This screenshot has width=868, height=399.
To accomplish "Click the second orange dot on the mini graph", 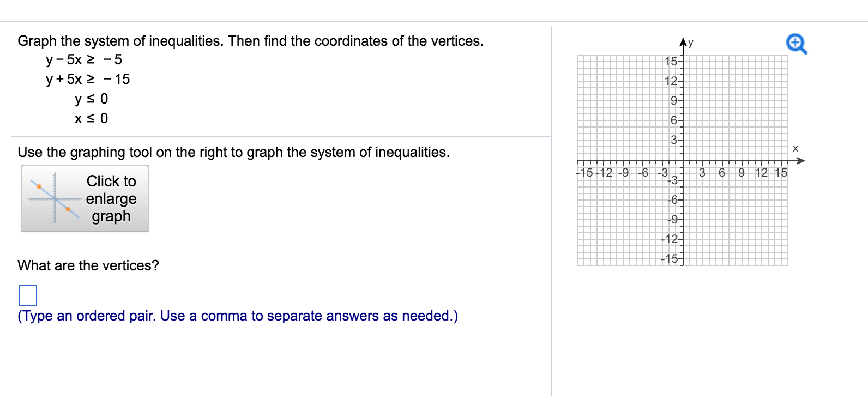I will pos(68,209).
